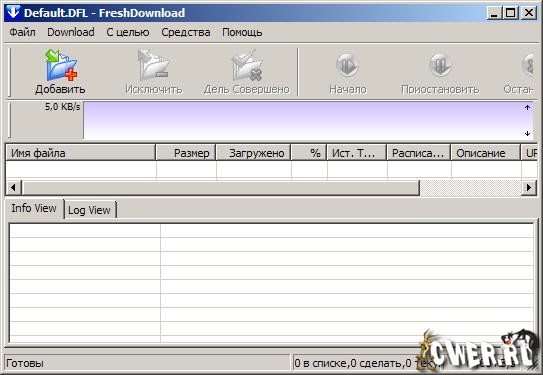The width and height of the screenshot is (543, 375).
Task: Open the Download menu
Action: tap(71, 32)
